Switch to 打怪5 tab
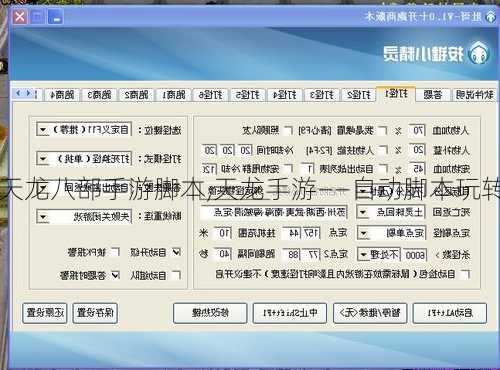 coord(248,95)
